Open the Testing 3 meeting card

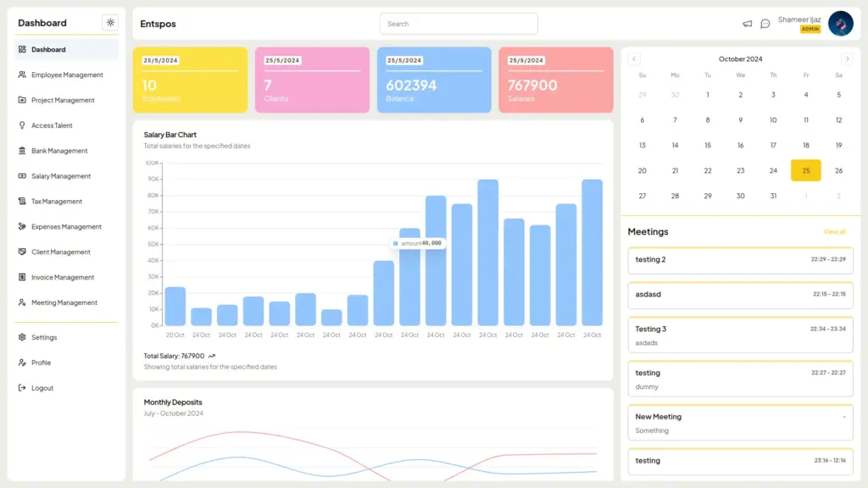point(740,335)
